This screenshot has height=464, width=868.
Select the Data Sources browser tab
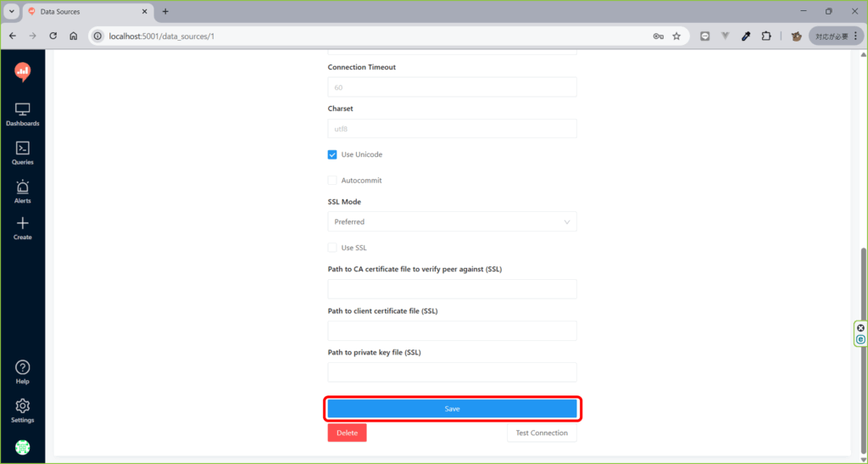85,12
